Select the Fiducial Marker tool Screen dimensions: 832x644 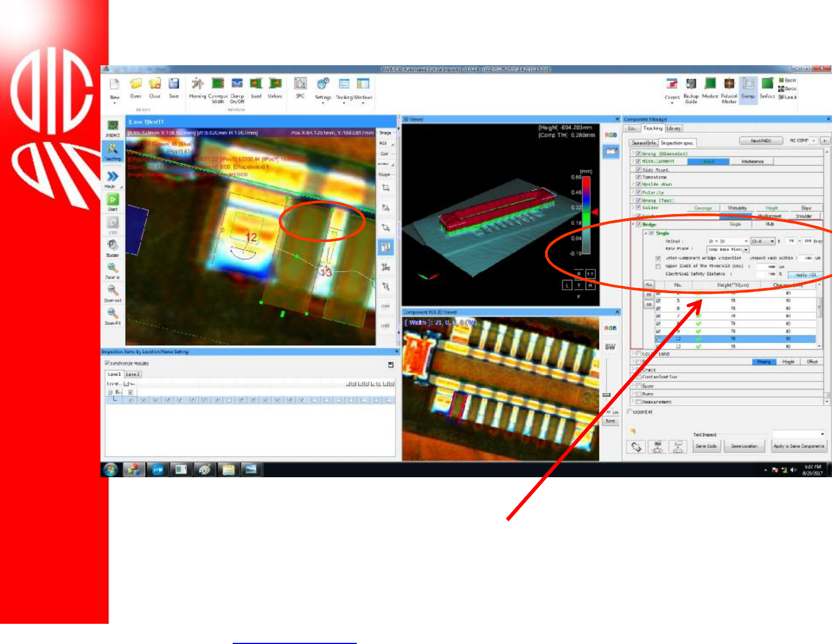729,90
